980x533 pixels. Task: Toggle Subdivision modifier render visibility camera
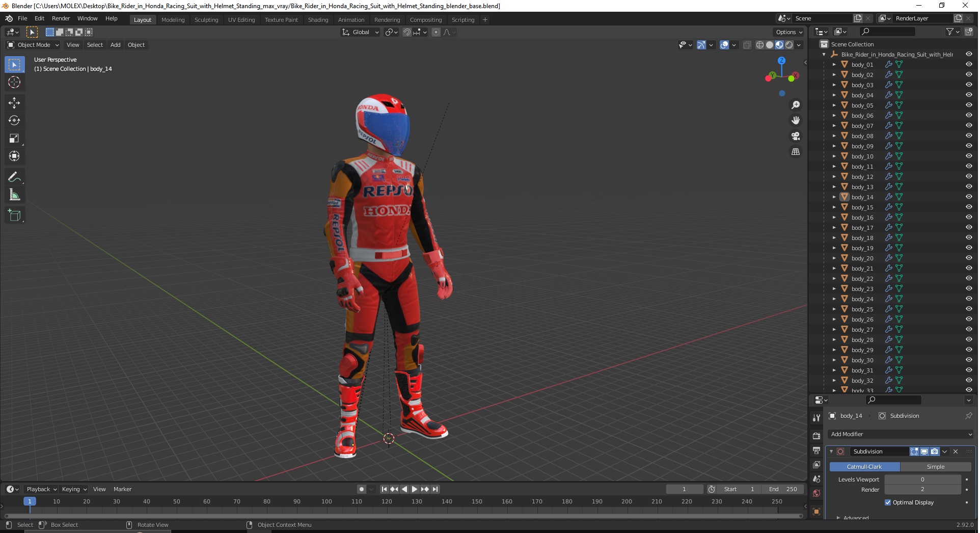pos(934,451)
